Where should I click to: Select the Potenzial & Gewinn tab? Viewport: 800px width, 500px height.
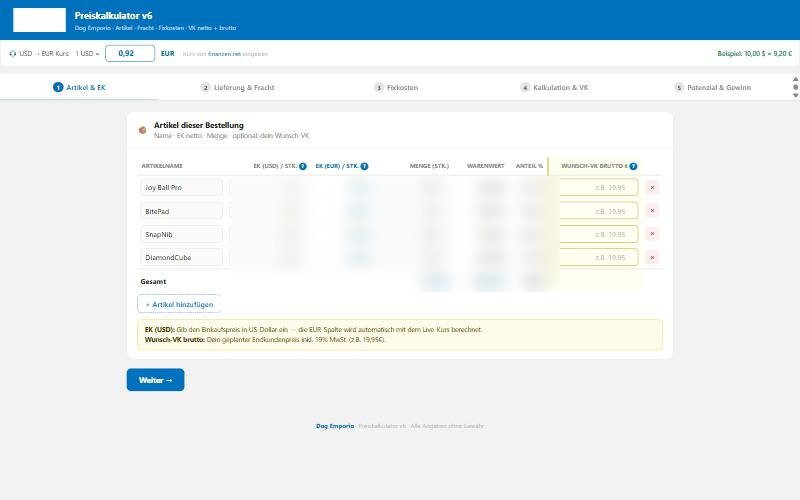[x=712, y=87]
